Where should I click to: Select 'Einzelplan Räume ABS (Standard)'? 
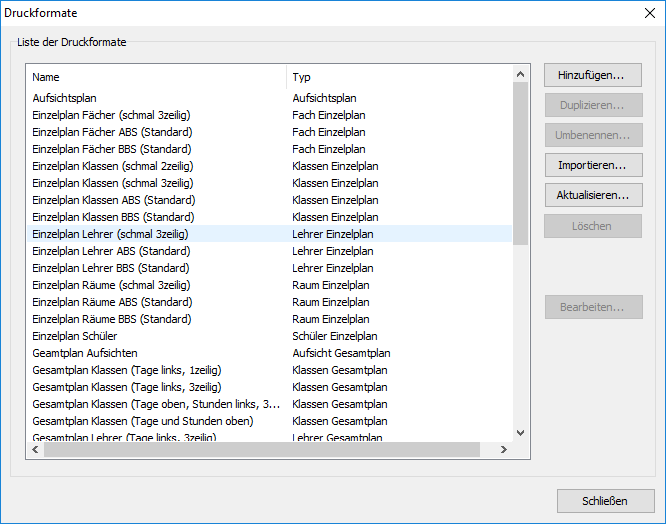tap(112, 302)
